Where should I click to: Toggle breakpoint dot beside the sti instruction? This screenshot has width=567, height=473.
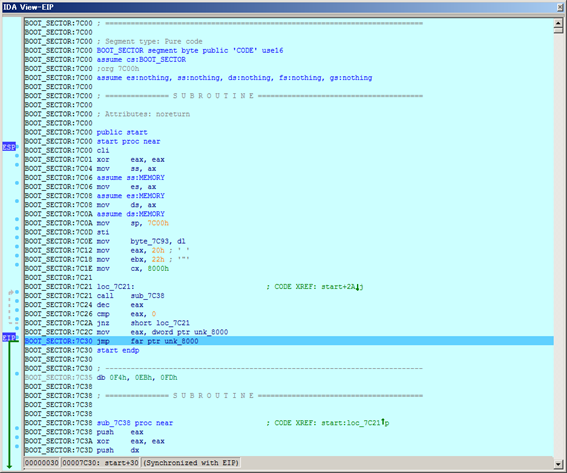[x=17, y=229]
